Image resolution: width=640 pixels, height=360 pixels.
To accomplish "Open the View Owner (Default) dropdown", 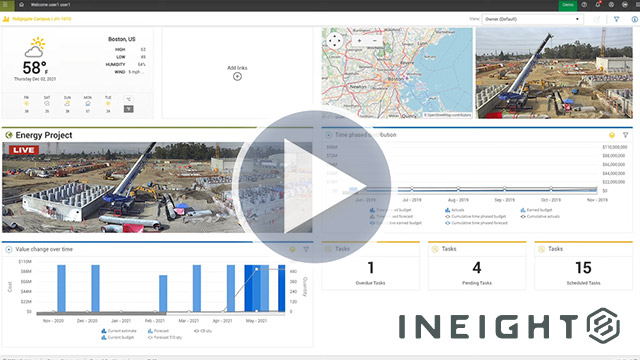I will coord(532,19).
